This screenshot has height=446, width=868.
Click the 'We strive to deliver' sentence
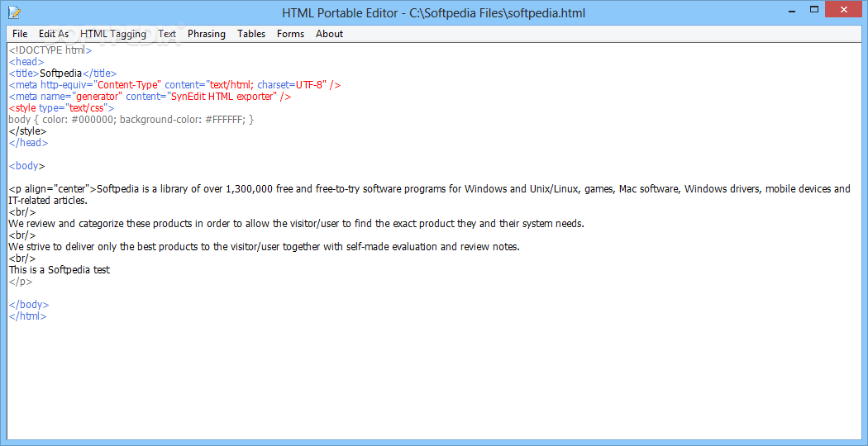pyautogui.click(x=264, y=247)
